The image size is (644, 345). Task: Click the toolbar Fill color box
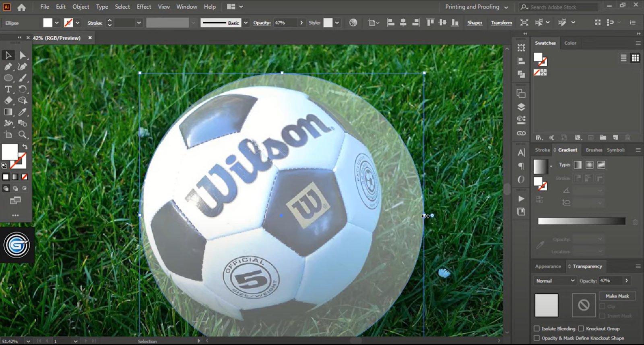(x=10, y=152)
